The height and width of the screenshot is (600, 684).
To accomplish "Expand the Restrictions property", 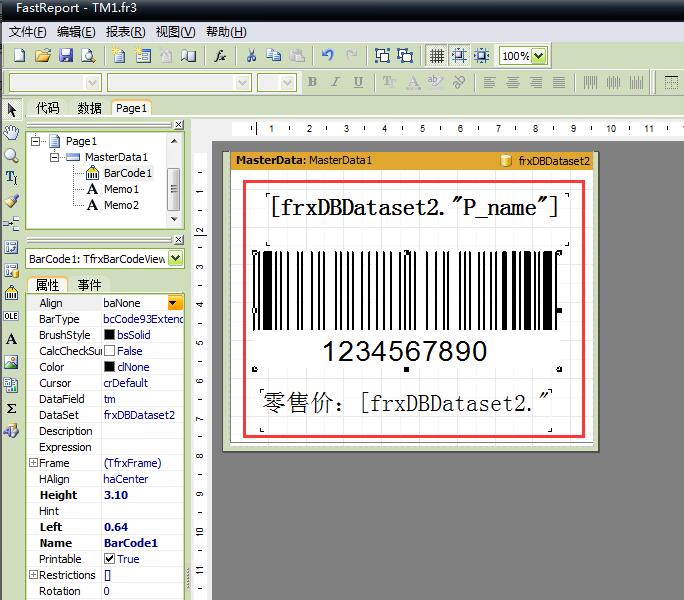I will 34,575.
